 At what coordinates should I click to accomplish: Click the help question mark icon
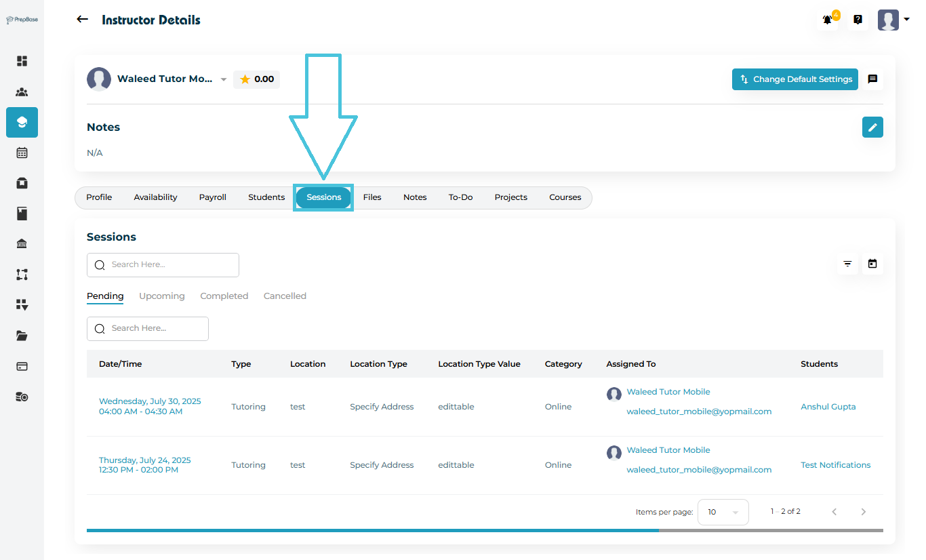[858, 20]
